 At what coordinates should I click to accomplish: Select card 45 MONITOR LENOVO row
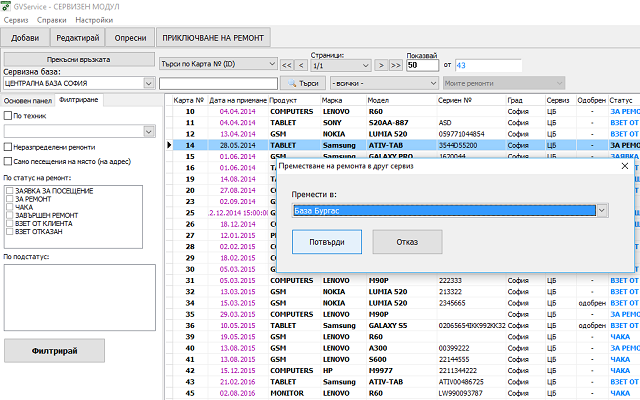403,393
